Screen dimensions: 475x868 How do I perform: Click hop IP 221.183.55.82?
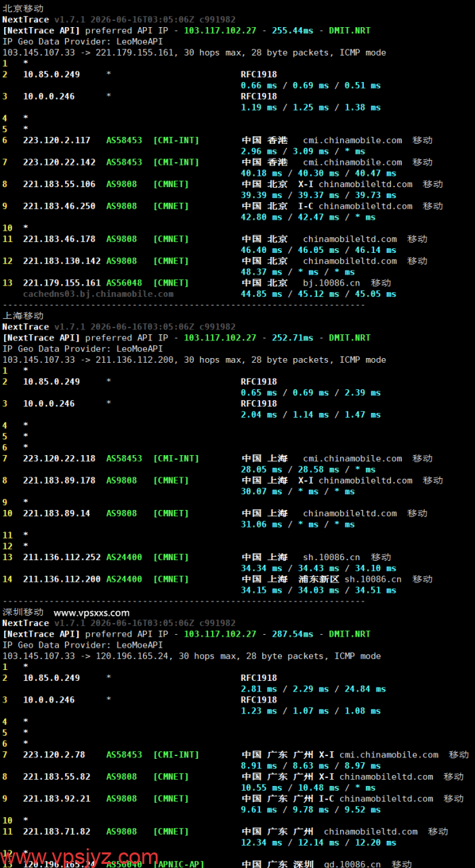57,776
